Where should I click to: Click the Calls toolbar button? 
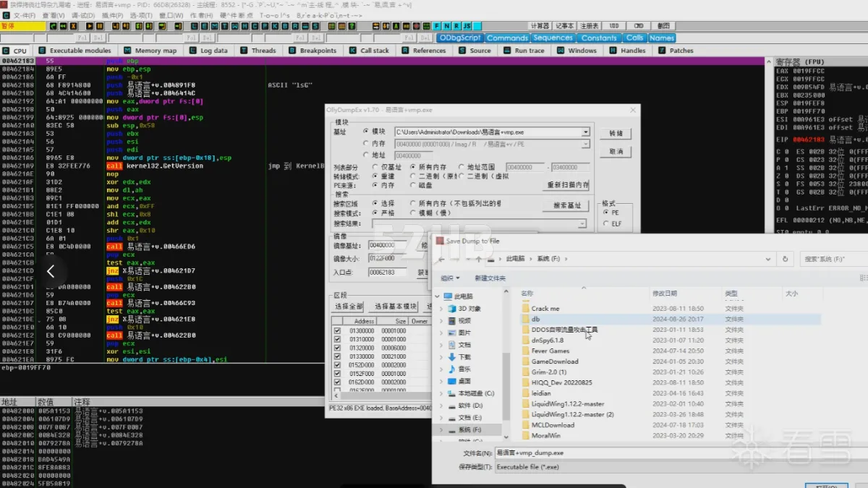pyautogui.click(x=634, y=38)
